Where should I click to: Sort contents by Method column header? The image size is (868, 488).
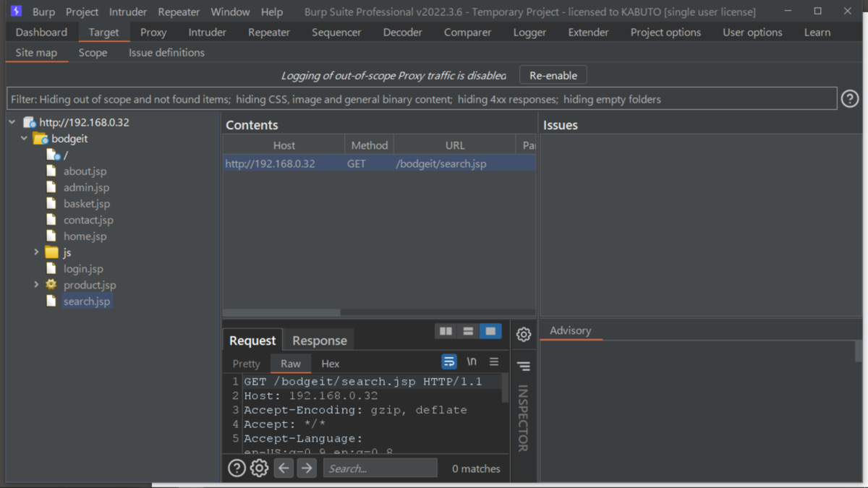[370, 145]
